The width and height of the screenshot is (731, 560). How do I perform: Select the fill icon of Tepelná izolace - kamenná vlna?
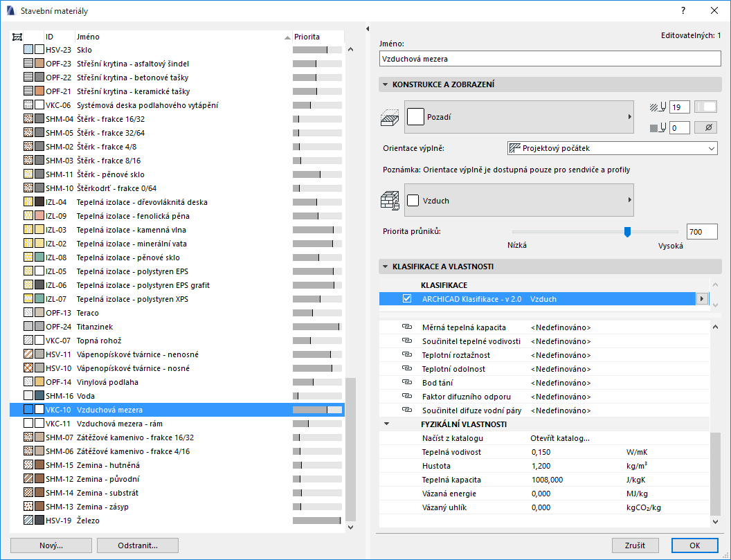(28, 230)
